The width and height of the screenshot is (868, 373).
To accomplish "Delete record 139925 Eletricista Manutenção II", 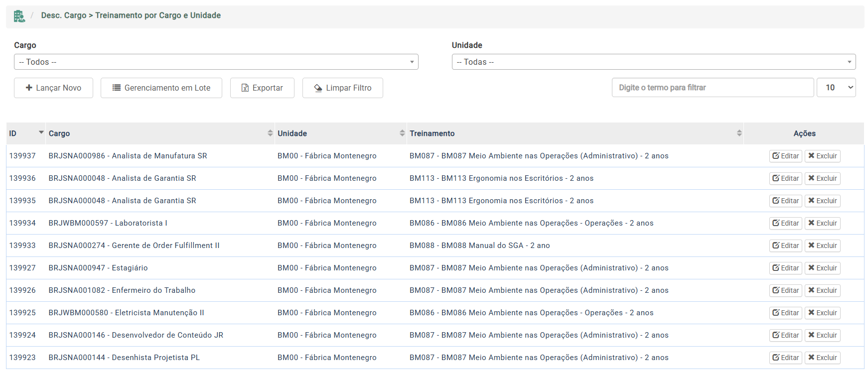I will [822, 313].
